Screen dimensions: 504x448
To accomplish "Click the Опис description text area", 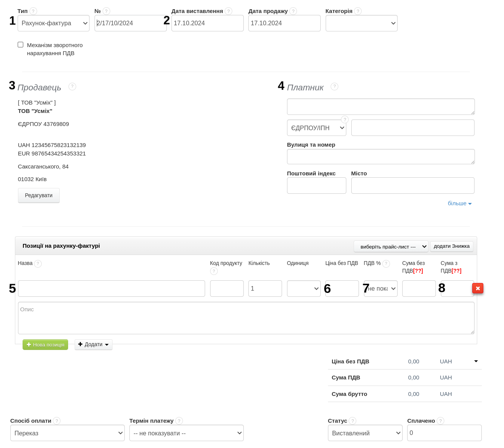I will click(246, 318).
